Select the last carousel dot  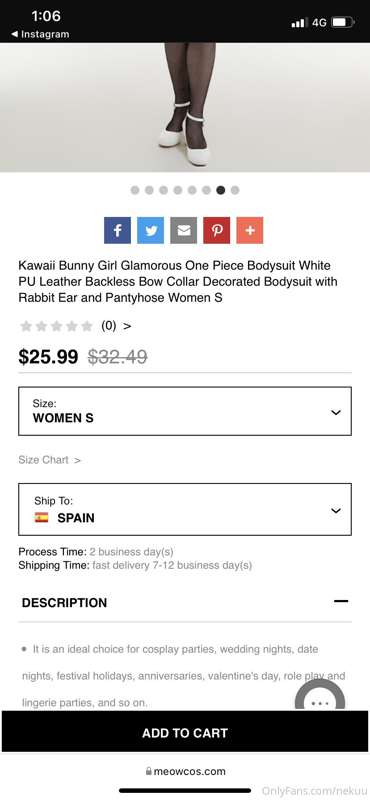[235, 190]
